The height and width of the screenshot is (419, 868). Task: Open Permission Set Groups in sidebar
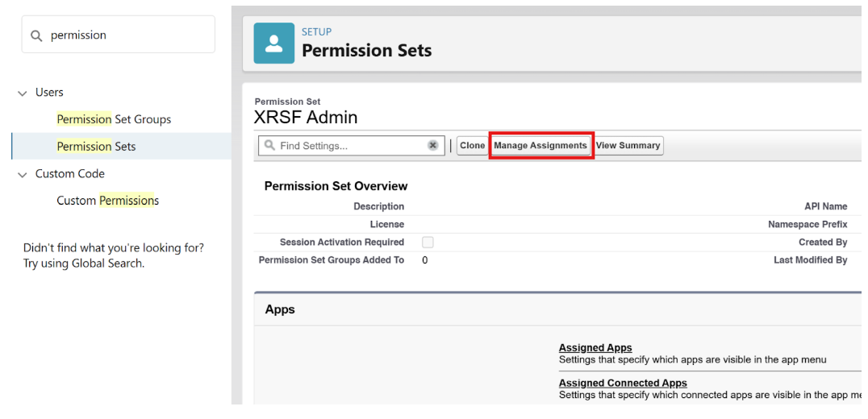click(x=114, y=119)
